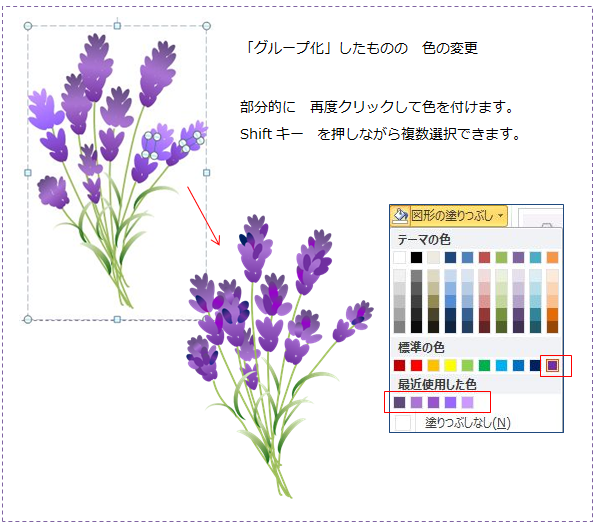Choose first dark purple recent color
Screen dimensions: 599x529
pos(400,402)
